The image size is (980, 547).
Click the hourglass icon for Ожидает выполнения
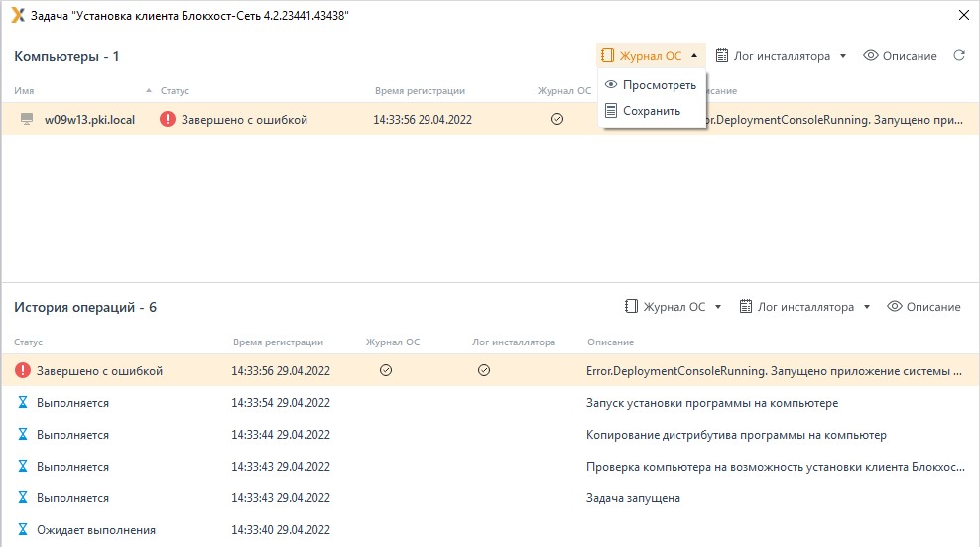click(x=23, y=529)
